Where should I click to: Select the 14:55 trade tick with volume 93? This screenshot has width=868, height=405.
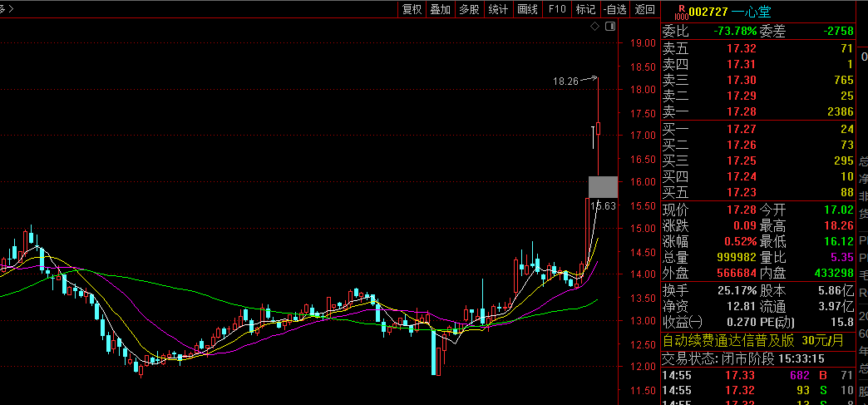point(758,390)
